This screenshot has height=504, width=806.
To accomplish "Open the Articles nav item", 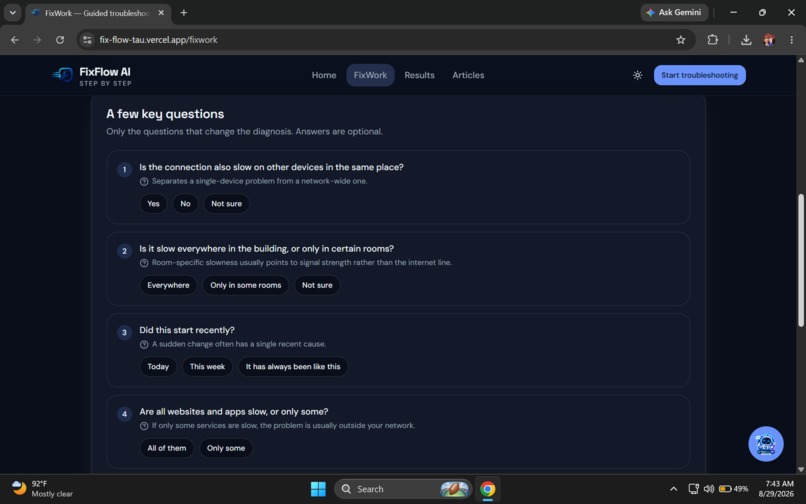I will [468, 75].
